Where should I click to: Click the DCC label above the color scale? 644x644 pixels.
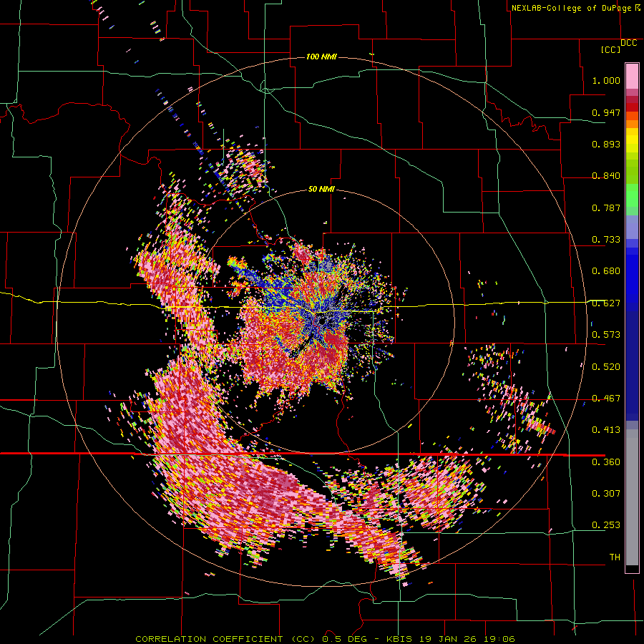click(628, 43)
